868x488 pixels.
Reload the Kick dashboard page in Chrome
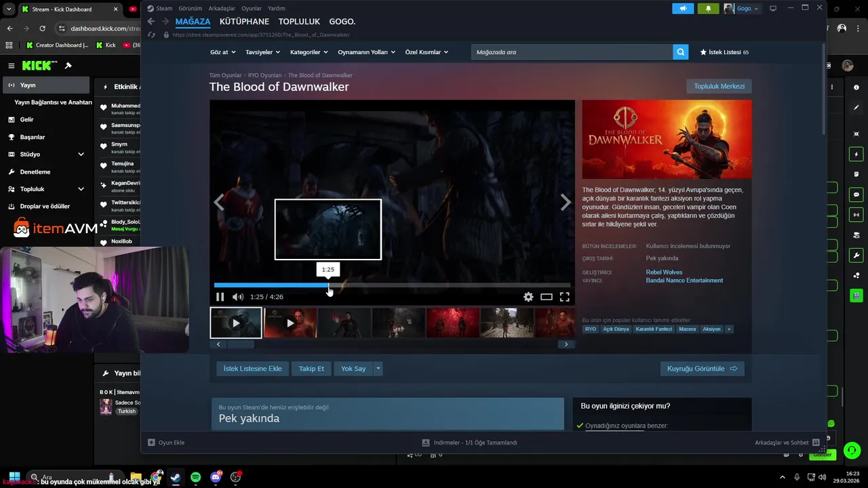coord(42,28)
